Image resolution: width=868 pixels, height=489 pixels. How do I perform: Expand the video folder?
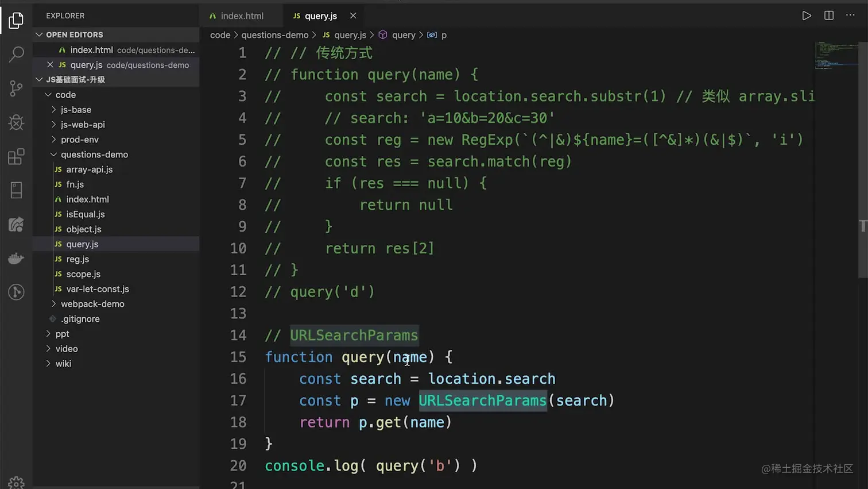tap(116, 349)
